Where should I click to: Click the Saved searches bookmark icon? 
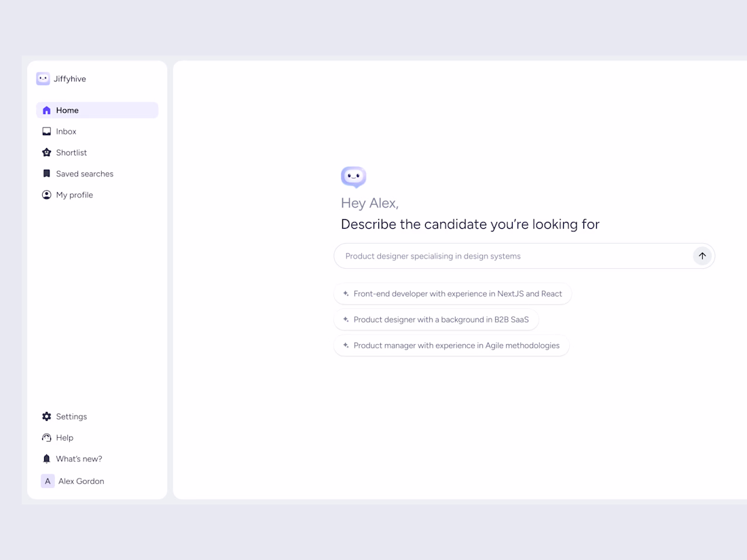coord(47,174)
